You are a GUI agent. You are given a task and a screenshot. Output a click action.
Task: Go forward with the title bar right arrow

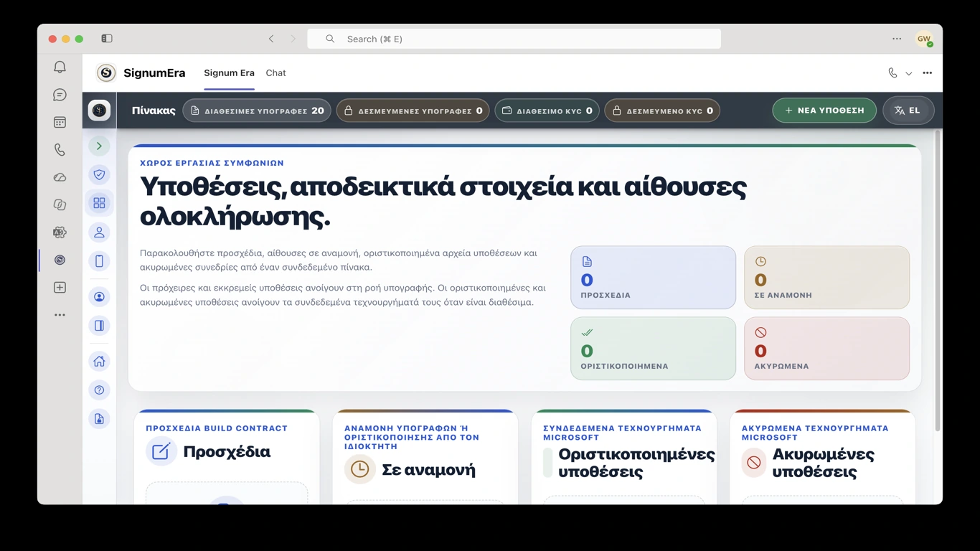tap(293, 39)
